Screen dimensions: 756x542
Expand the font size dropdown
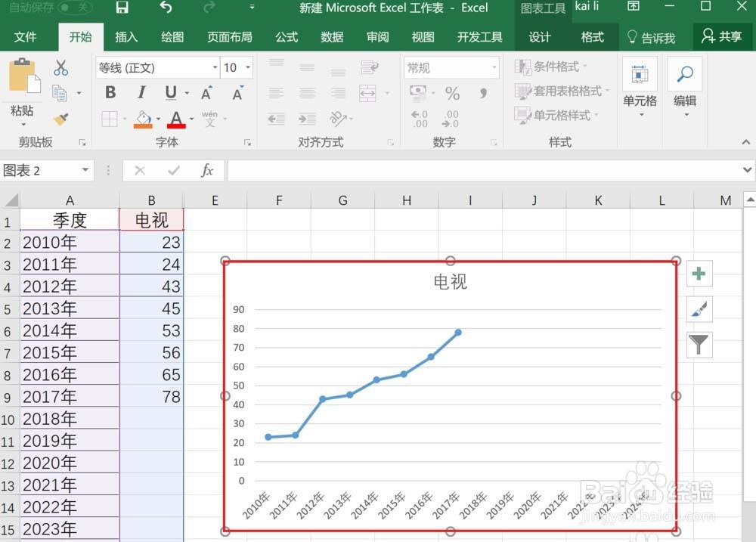(248, 67)
